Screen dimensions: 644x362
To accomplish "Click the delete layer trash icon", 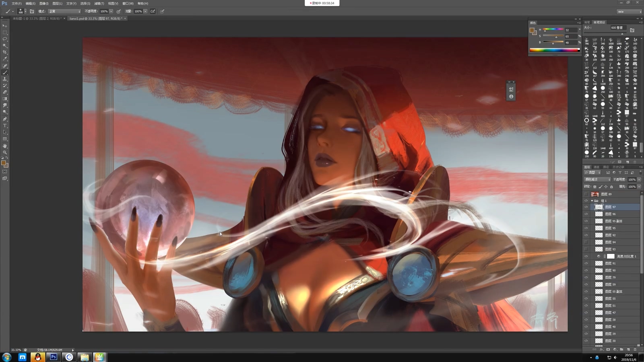I will 635,349.
